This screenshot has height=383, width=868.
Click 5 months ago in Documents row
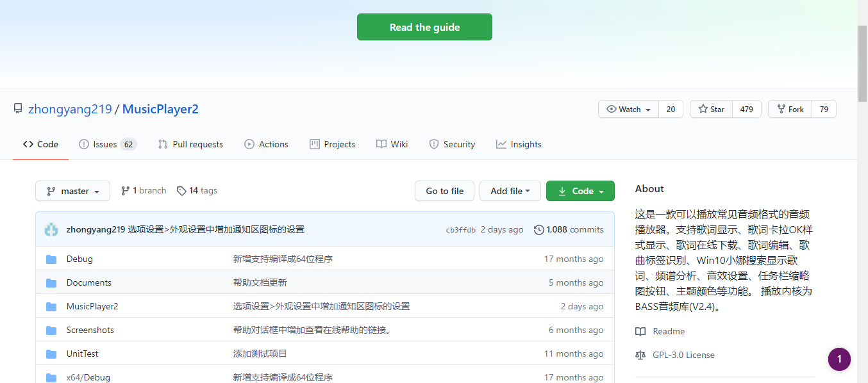(x=576, y=282)
